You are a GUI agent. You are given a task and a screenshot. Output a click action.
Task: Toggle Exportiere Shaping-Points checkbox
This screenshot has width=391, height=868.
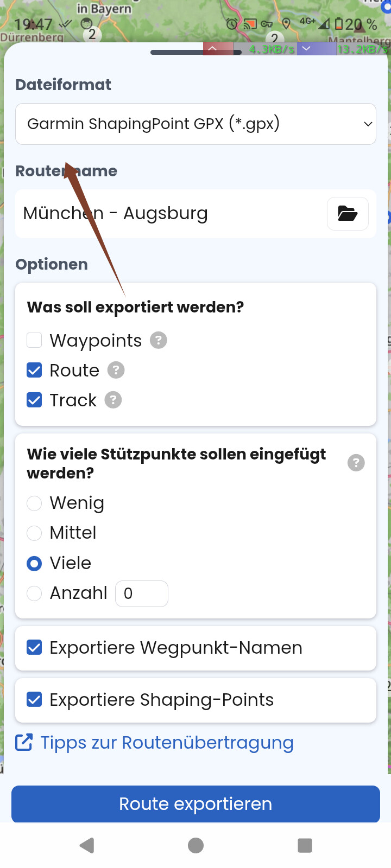tap(34, 700)
